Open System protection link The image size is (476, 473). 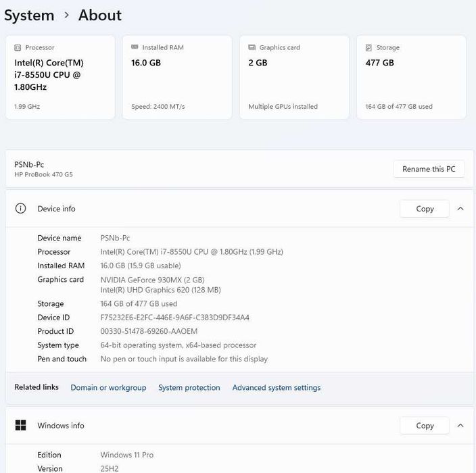(x=189, y=387)
